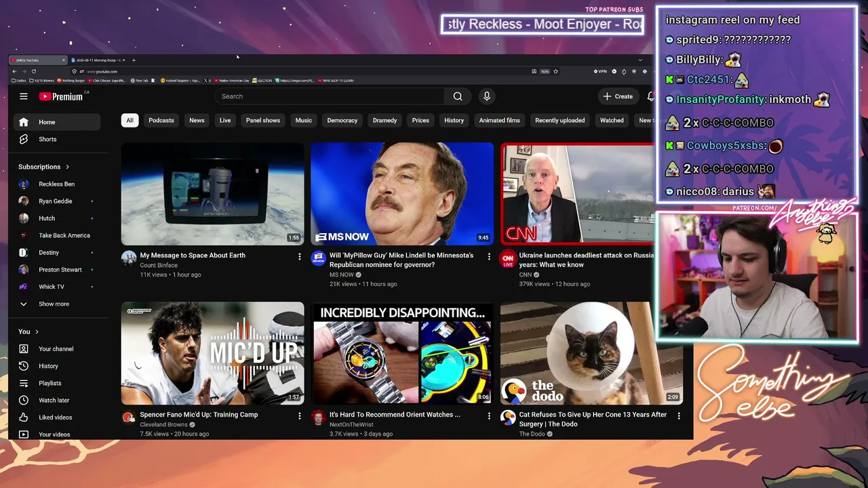
Task: Open the Create dropdown button
Action: pos(618,96)
